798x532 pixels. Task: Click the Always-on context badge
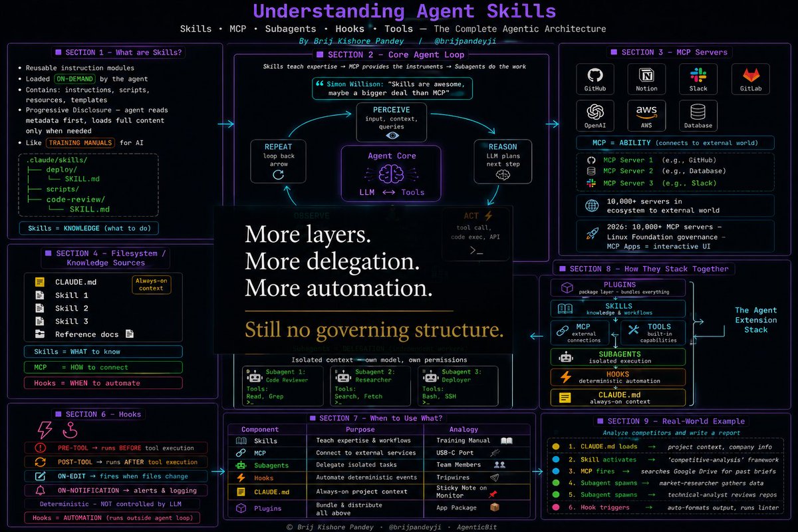click(x=152, y=284)
